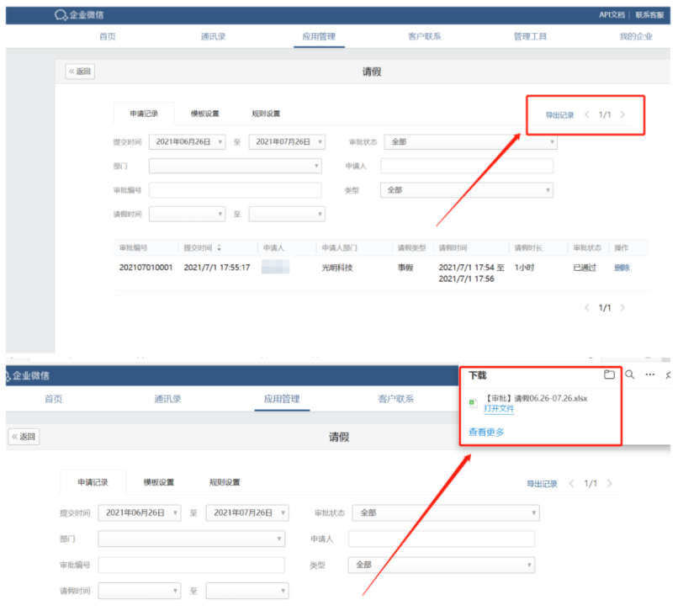The height and width of the screenshot is (616, 678).
Task: Expand the 类型 dropdown in lower screenshot
Action: (x=442, y=565)
